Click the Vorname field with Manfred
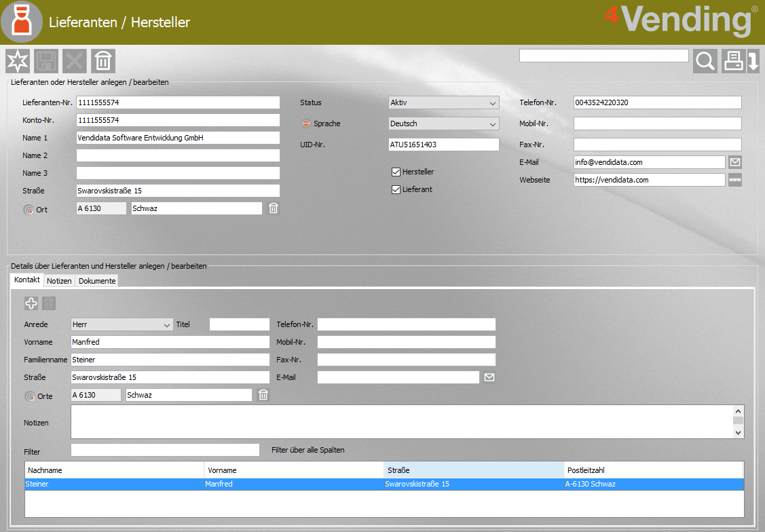This screenshot has width=765, height=532. coord(170,342)
